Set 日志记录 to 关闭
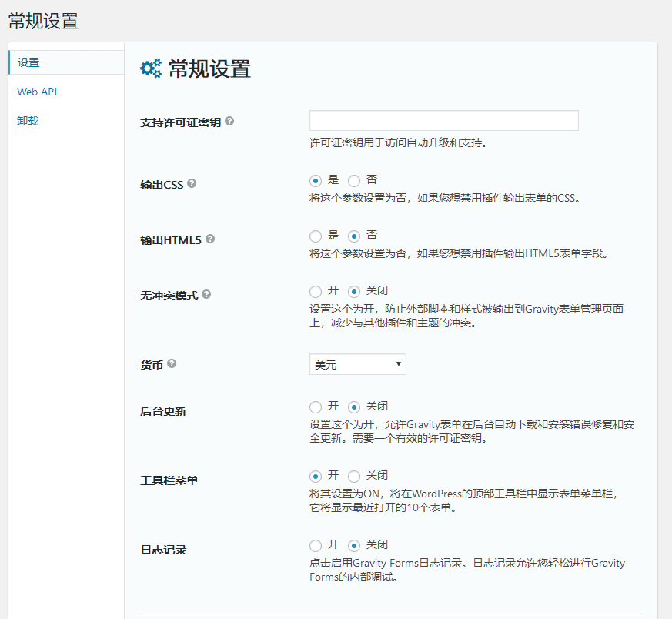The width and height of the screenshot is (672, 619). 354,546
